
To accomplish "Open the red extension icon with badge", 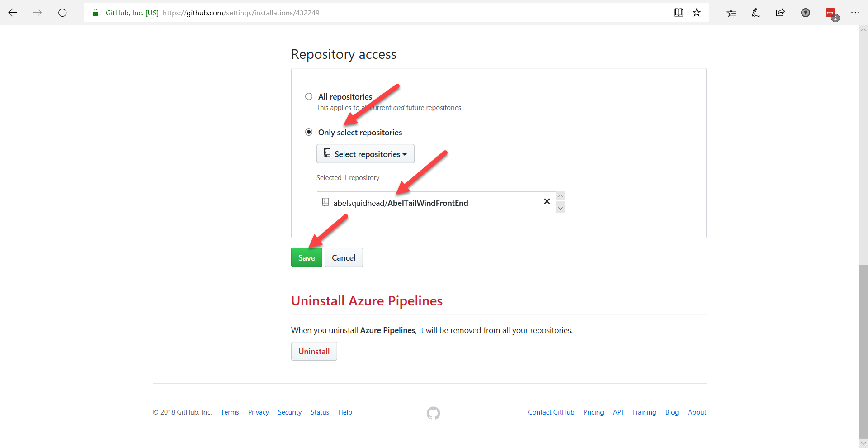I will 831,14.
